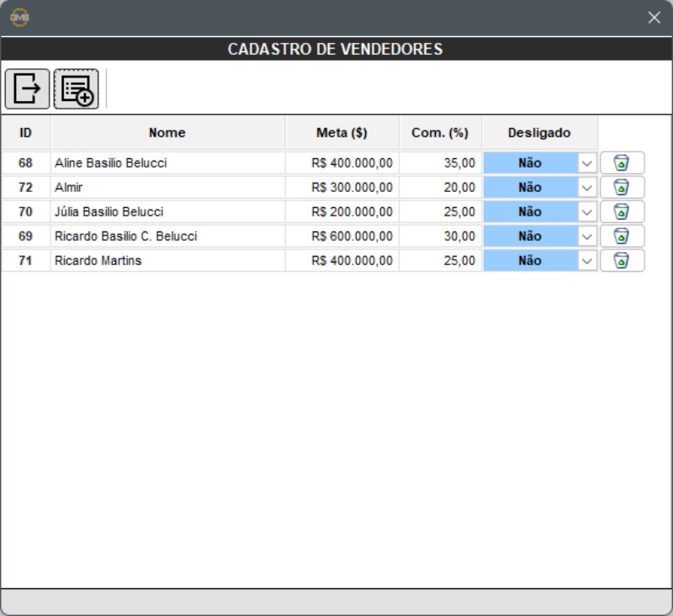
Task: Remove Júlia Basilio Belucci using trash icon
Action: [x=622, y=212]
